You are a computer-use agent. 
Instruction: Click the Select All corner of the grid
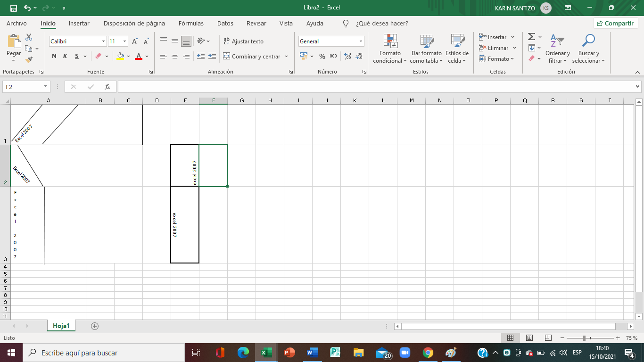[x=7, y=101]
